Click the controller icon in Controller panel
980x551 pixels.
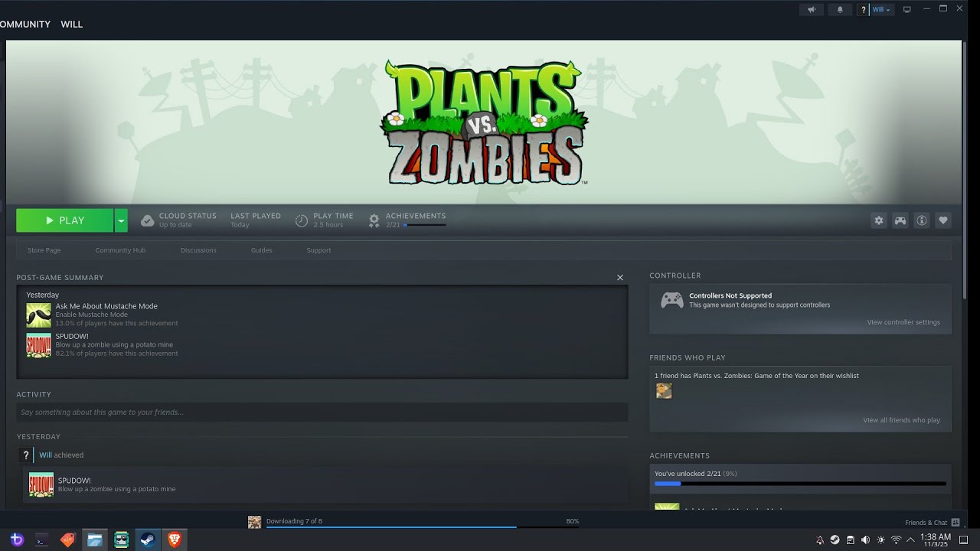tap(672, 300)
